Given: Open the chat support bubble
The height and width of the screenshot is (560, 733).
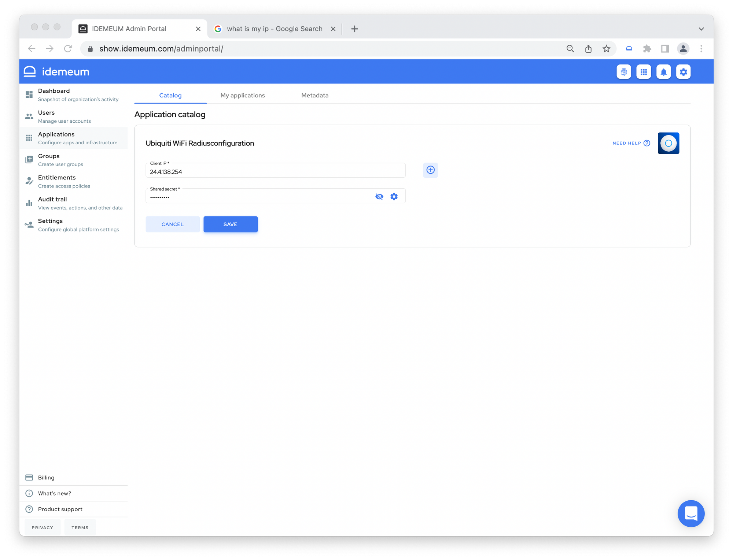Looking at the screenshot, I should click(x=691, y=513).
